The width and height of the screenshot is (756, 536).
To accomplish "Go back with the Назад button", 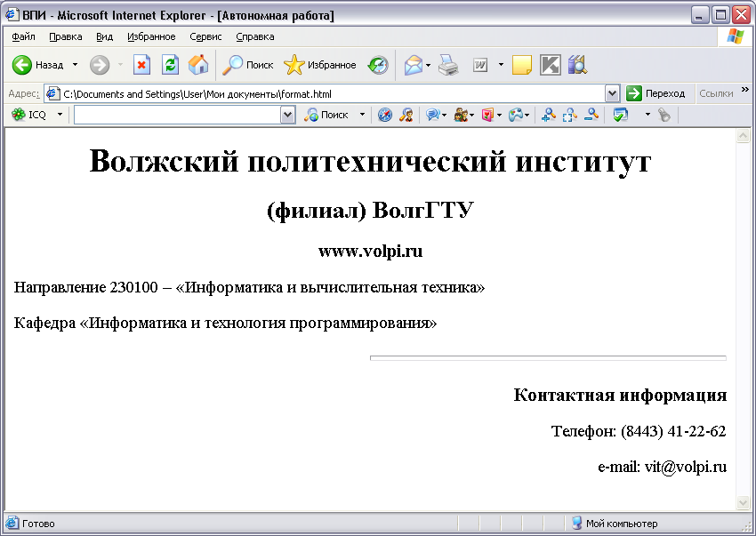I will (37, 65).
